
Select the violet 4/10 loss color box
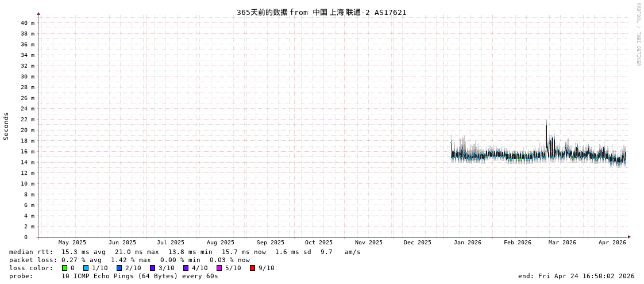click(186, 268)
